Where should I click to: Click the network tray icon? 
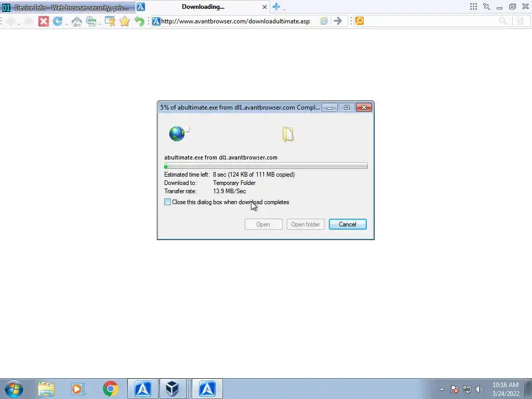point(467,389)
